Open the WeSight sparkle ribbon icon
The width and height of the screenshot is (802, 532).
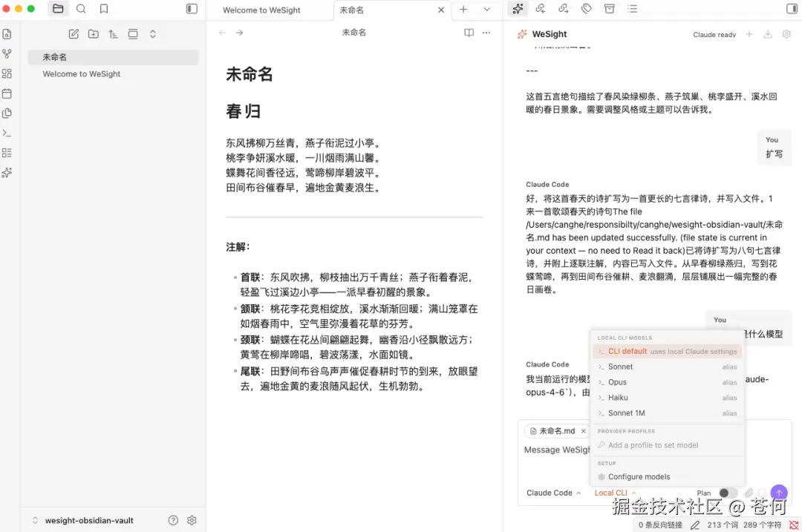[x=7, y=173]
